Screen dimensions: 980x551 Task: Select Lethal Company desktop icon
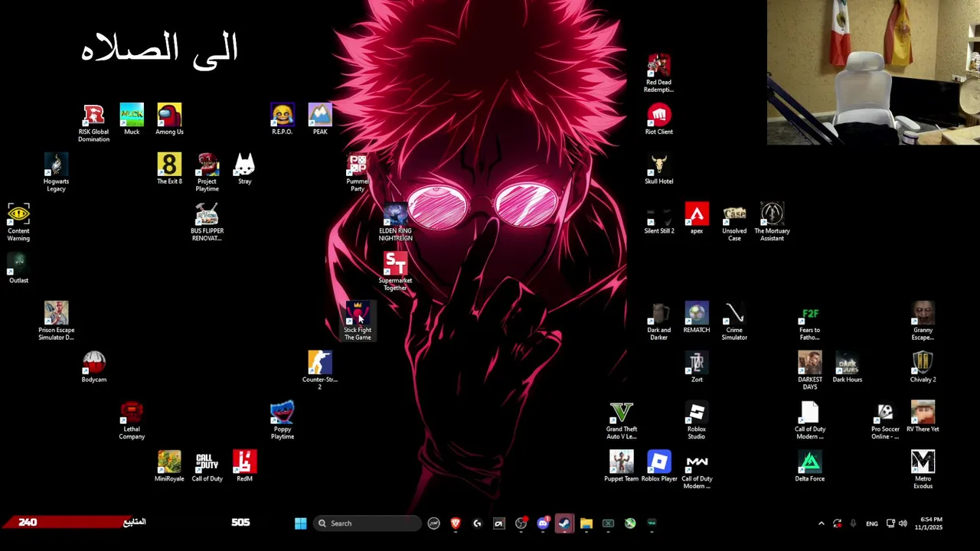click(132, 420)
